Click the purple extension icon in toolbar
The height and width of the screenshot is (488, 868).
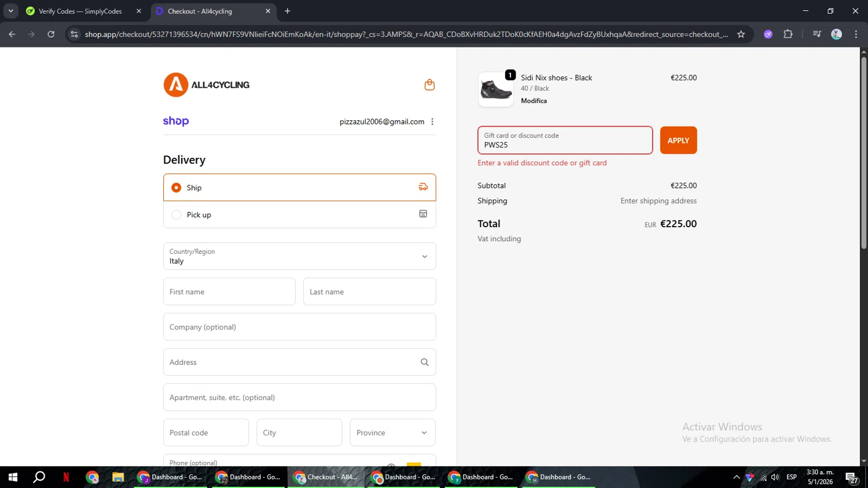coord(768,34)
